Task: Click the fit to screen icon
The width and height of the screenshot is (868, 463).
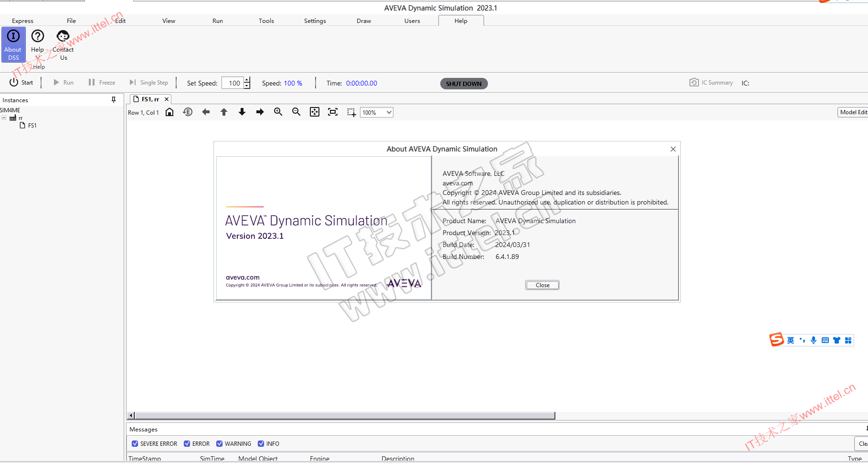Action: coord(333,112)
